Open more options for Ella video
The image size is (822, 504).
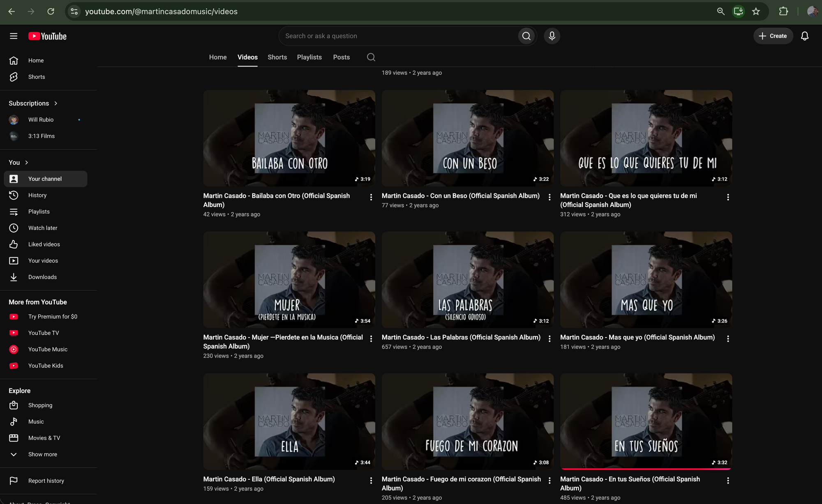[371, 481]
